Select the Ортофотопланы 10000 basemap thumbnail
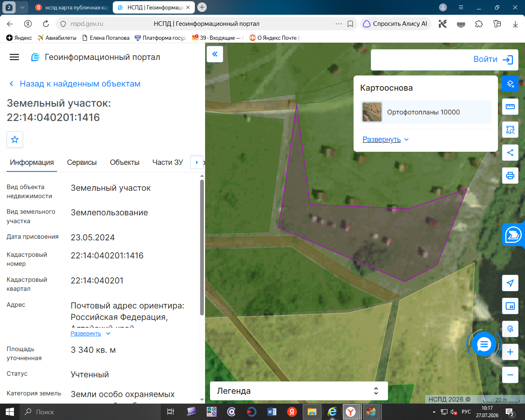 click(372, 112)
